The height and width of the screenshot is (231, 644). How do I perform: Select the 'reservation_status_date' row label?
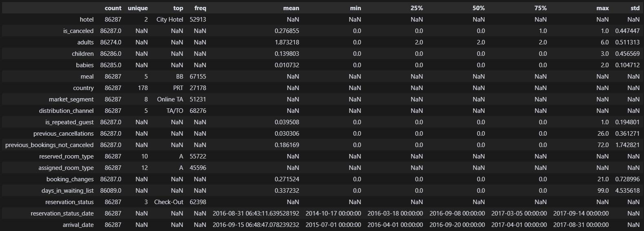62,213
